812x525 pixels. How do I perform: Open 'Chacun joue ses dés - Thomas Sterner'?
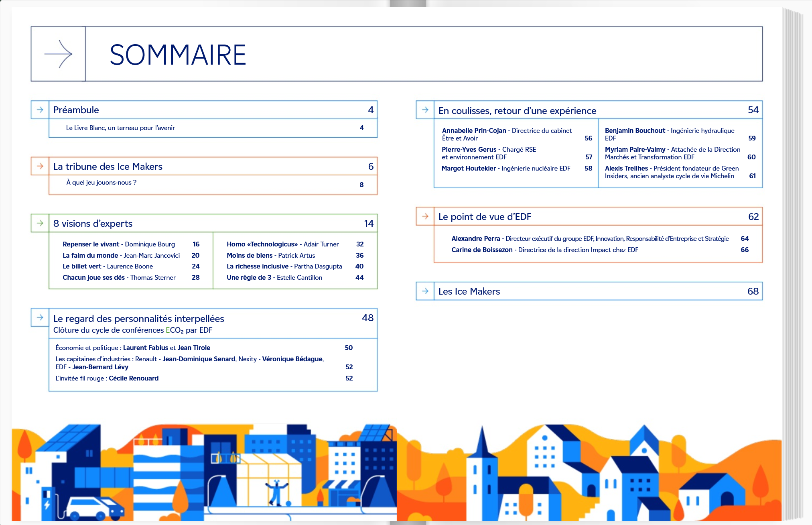tap(119, 277)
